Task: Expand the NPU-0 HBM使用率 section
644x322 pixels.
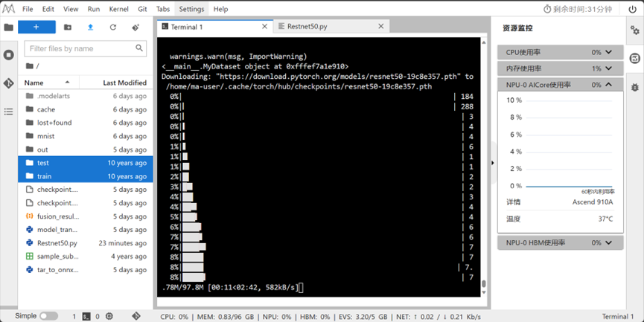Action: point(560,243)
